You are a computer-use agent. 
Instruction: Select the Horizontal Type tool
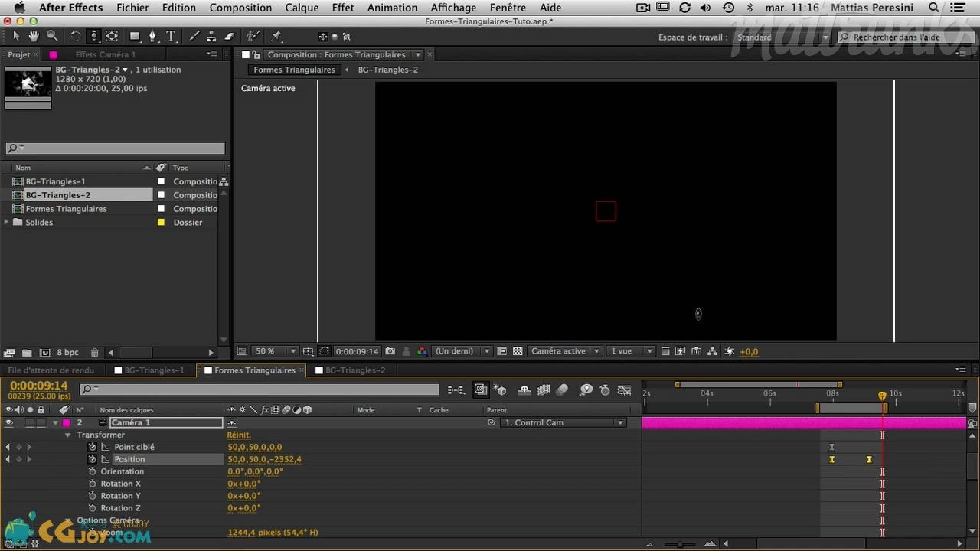[171, 36]
